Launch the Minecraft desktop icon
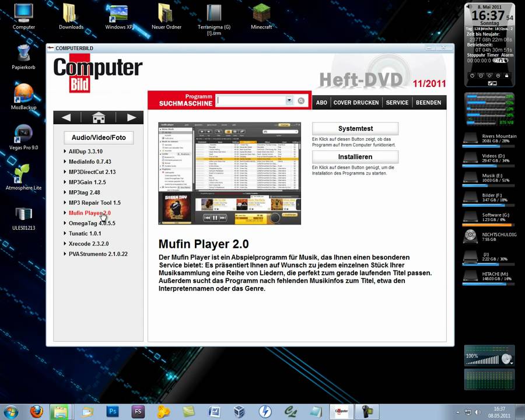Viewport: 525px width, 420px height. tap(261, 16)
